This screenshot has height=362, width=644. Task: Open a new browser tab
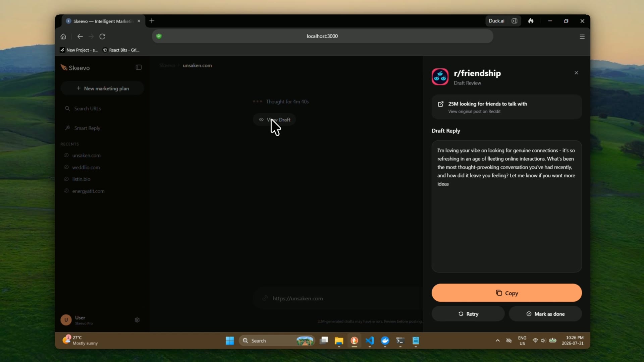[x=152, y=21]
